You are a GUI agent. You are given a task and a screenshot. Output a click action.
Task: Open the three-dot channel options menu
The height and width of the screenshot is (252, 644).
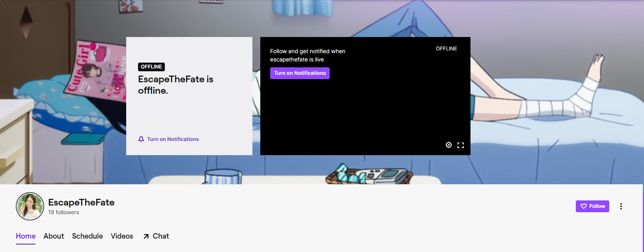click(621, 206)
